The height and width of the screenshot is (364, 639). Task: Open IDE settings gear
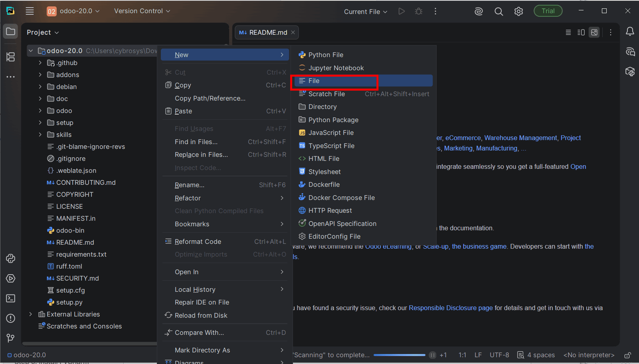(x=518, y=12)
